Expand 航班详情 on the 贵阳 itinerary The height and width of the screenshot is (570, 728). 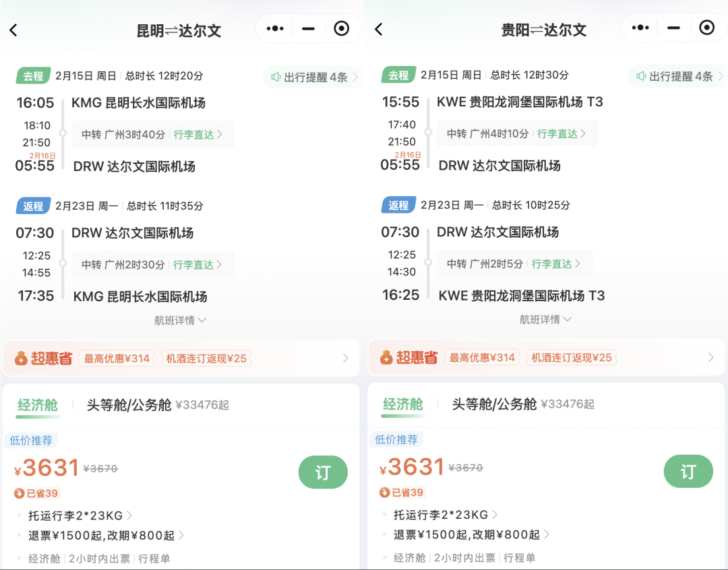point(546,320)
